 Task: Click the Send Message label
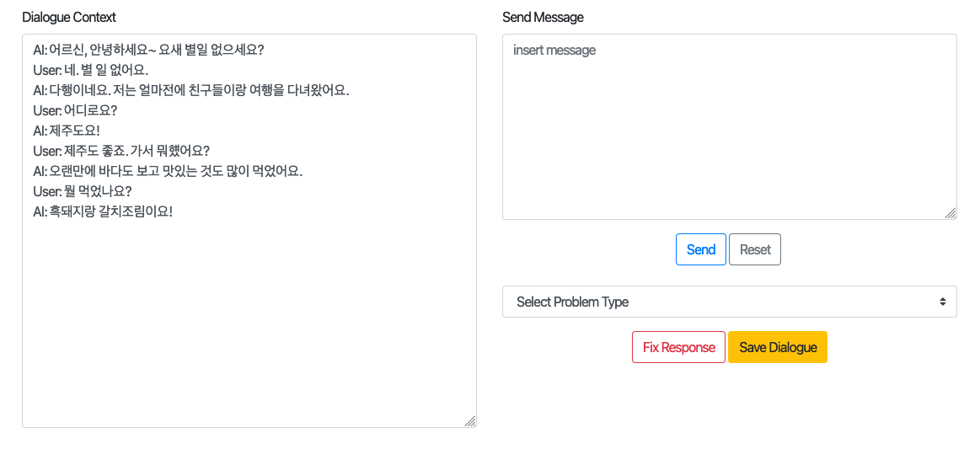[543, 18]
